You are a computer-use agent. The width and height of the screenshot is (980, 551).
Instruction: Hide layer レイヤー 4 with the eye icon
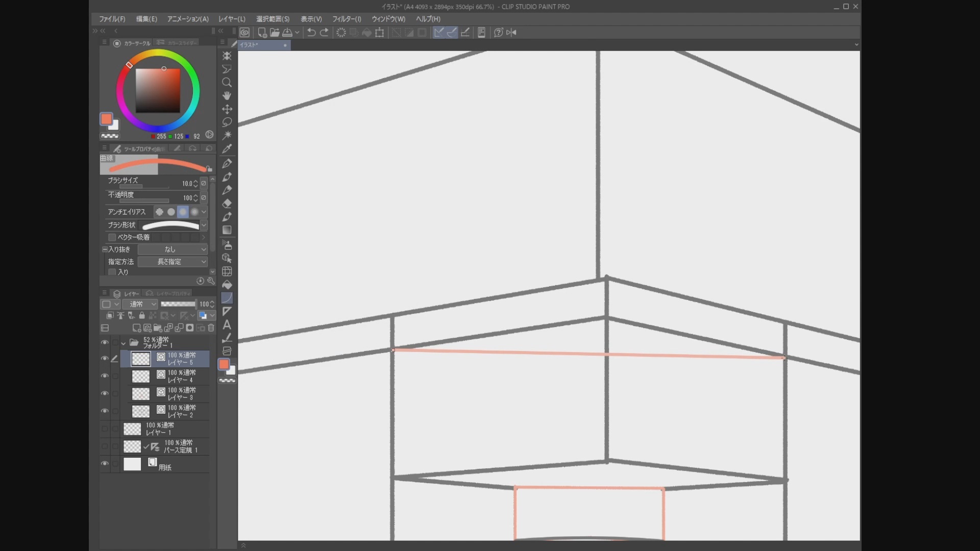[105, 376]
